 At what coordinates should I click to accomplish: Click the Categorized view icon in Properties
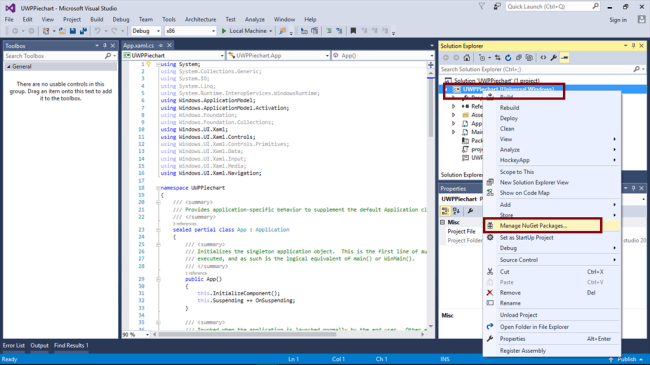click(445, 211)
